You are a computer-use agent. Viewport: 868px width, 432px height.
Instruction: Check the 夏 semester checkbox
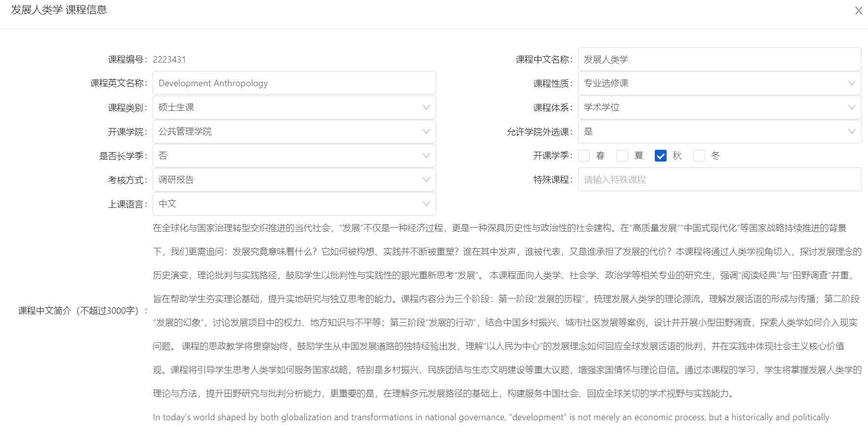click(x=622, y=156)
